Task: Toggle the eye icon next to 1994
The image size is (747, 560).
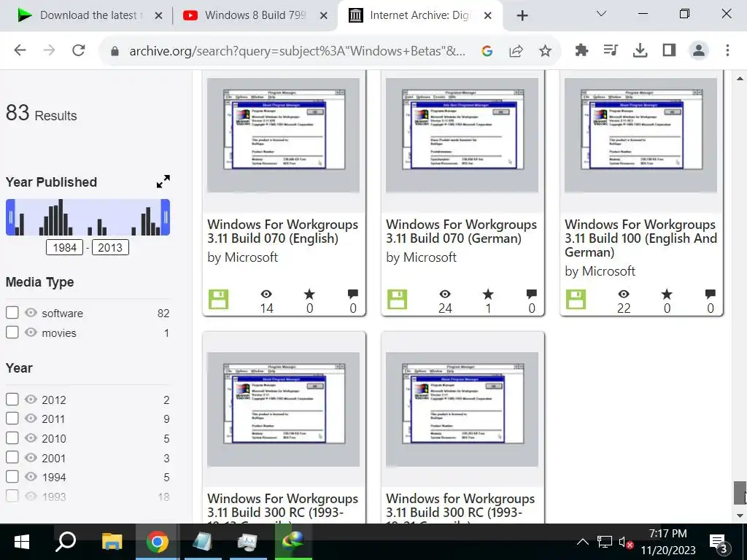Action: coord(31,477)
